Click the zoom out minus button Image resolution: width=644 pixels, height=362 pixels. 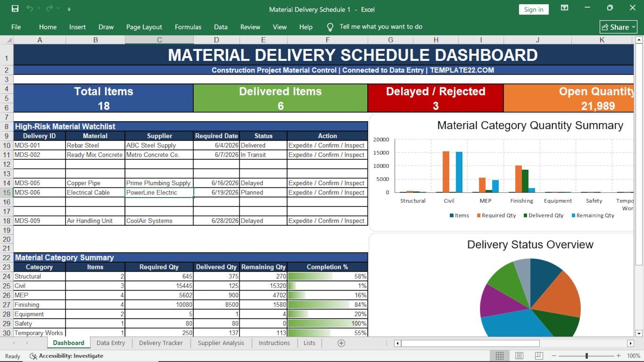pos(554,356)
